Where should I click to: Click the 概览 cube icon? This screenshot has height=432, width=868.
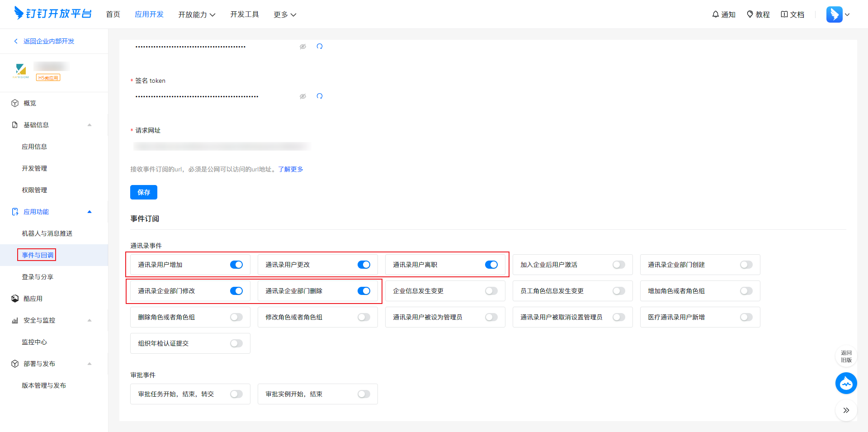pyautogui.click(x=15, y=103)
